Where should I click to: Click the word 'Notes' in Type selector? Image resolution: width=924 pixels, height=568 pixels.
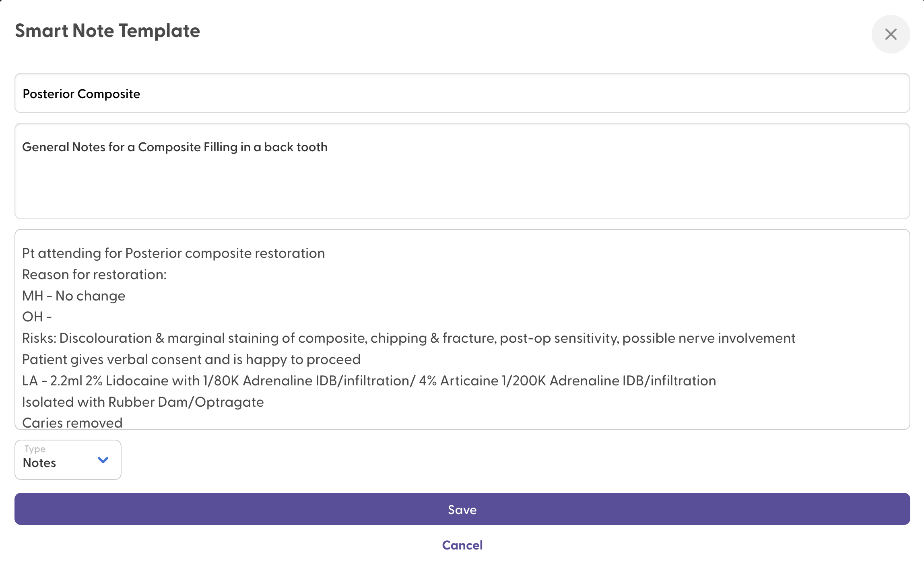click(x=39, y=463)
